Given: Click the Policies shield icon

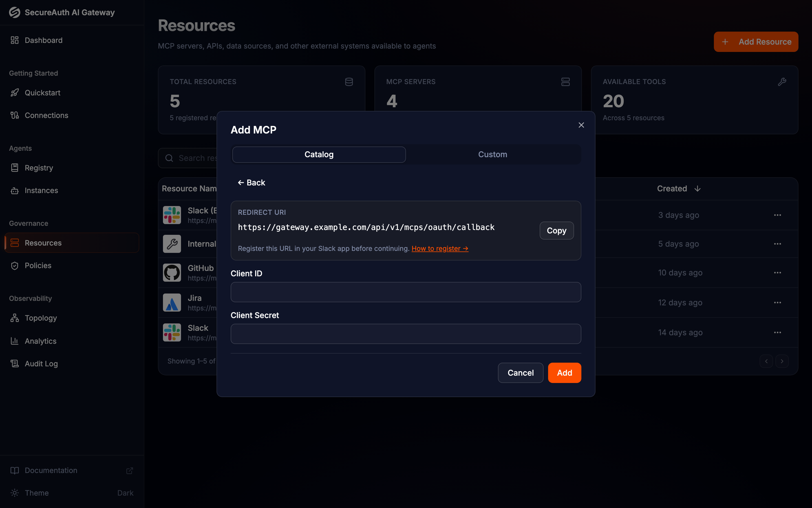Looking at the screenshot, I should pos(14,265).
